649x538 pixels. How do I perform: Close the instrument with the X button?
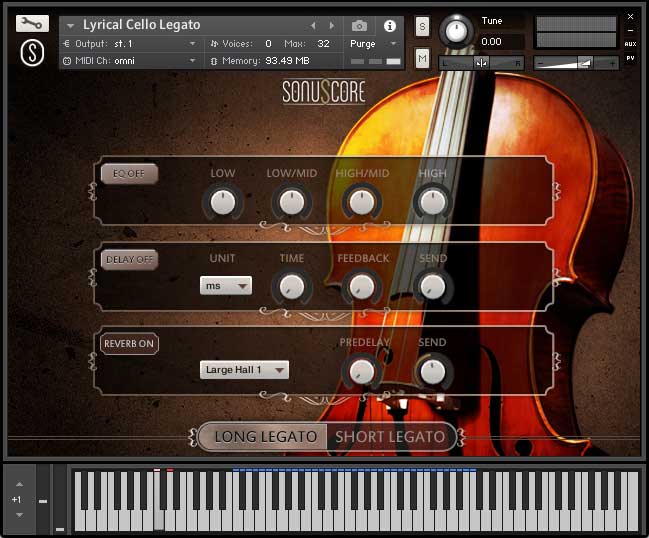pos(630,17)
